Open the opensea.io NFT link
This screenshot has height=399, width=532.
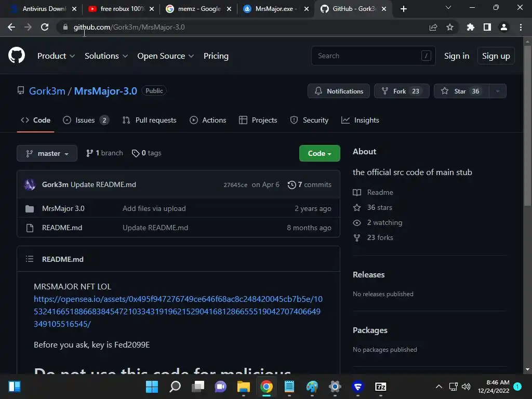(178, 312)
